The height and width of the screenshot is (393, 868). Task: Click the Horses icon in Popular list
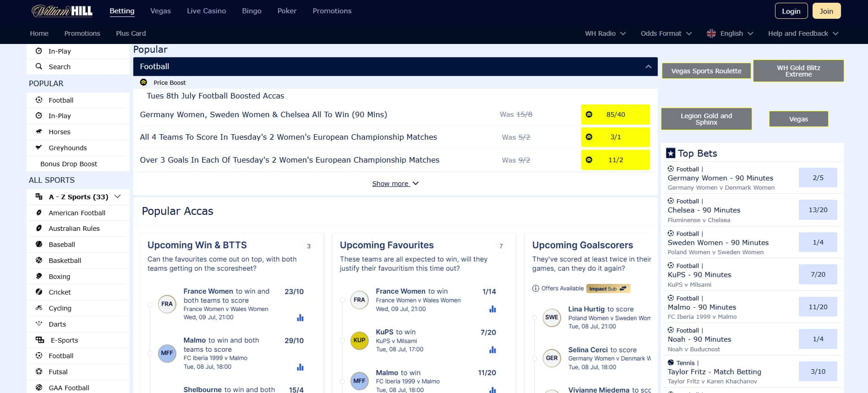tap(39, 131)
